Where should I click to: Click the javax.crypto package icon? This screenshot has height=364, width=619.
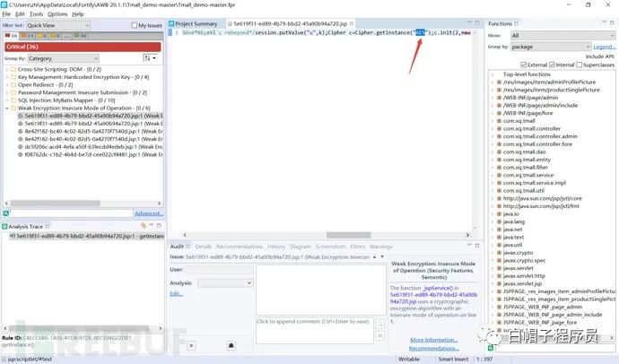pyautogui.click(x=499, y=253)
